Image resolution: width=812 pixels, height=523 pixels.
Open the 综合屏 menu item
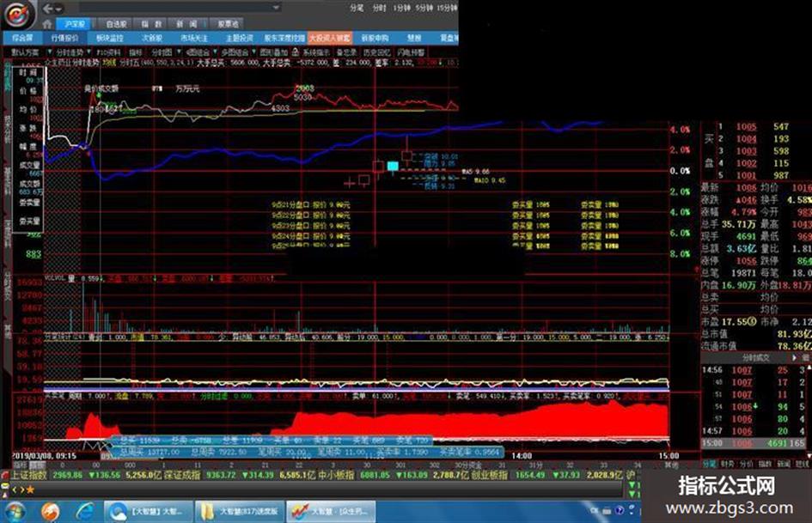[x=22, y=38]
